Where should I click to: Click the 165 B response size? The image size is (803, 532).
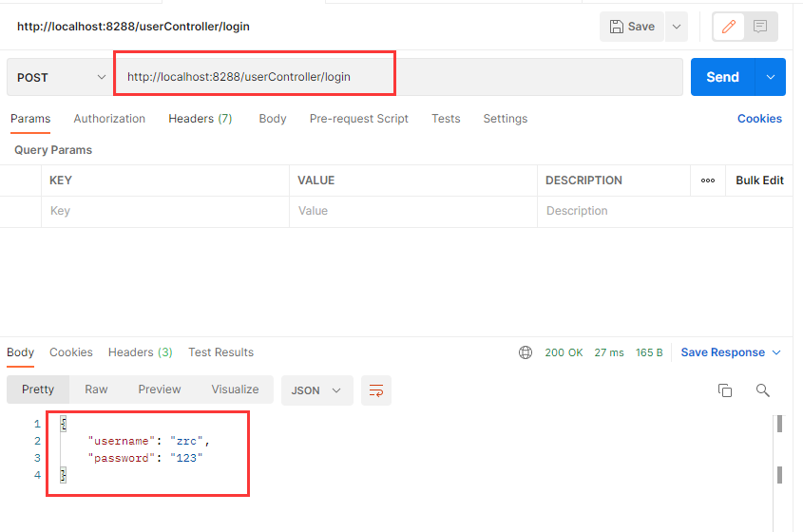(x=649, y=352)
